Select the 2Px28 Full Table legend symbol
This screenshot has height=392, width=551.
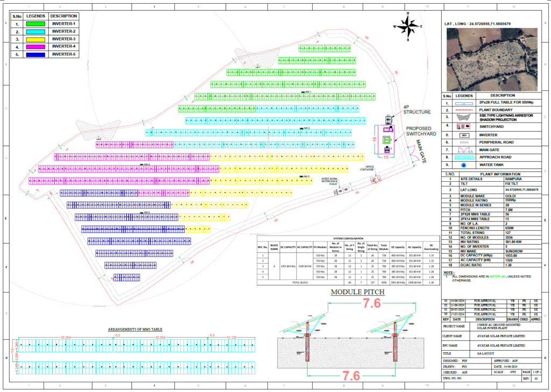[x=464, y=103]
